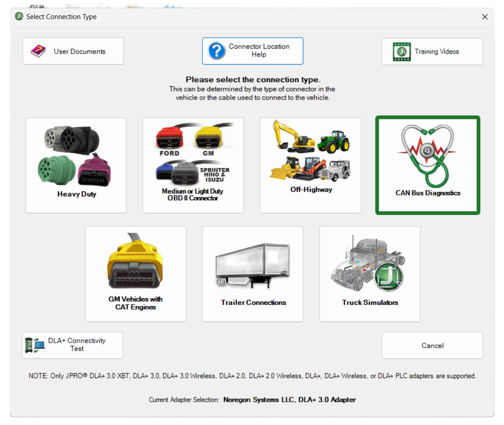Click the Training Videos film icon

pos(402,52)
